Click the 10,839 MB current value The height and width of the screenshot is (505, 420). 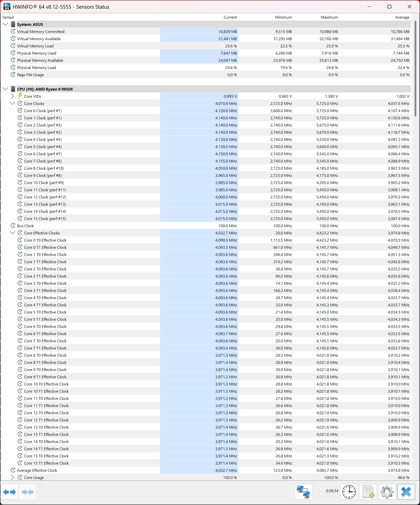227,32
